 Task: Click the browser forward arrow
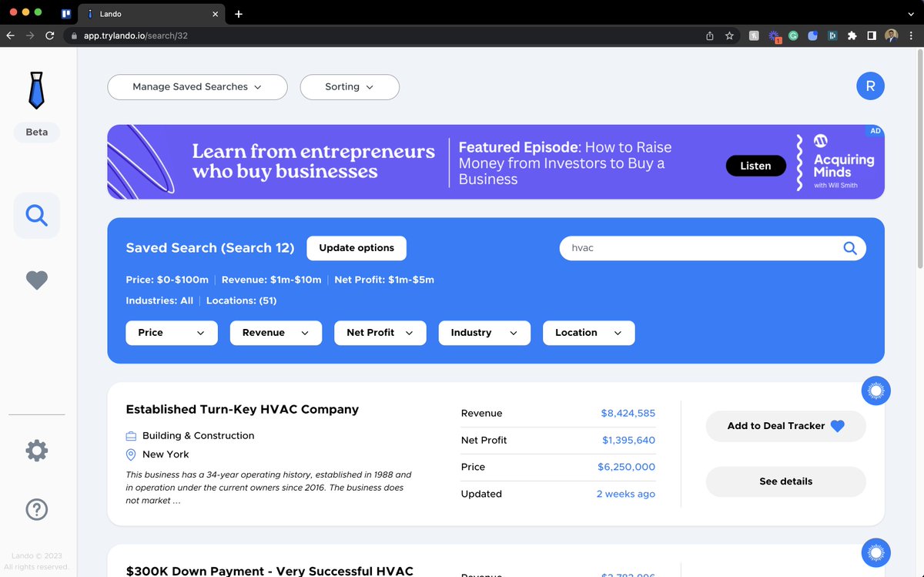point(30,35)
